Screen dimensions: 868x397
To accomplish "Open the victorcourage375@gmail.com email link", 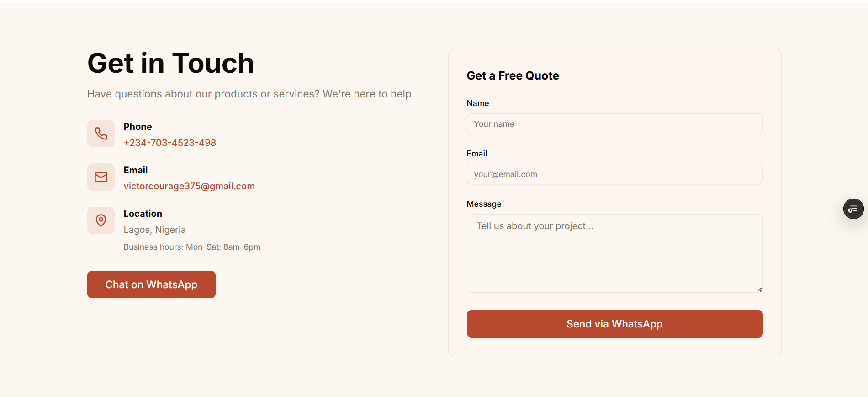I will click(189, 186).
